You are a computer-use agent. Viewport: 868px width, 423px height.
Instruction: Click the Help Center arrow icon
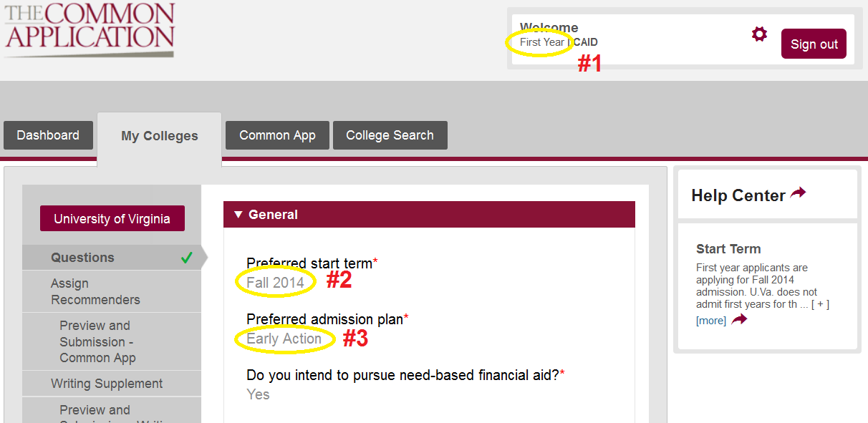pyautogui.click(x=798, y=193)
